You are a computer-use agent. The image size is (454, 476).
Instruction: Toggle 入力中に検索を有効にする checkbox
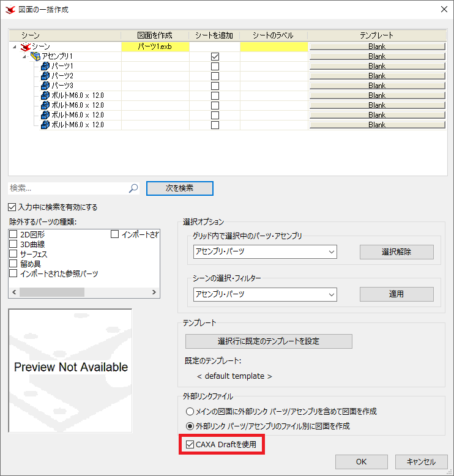point(12,207)
